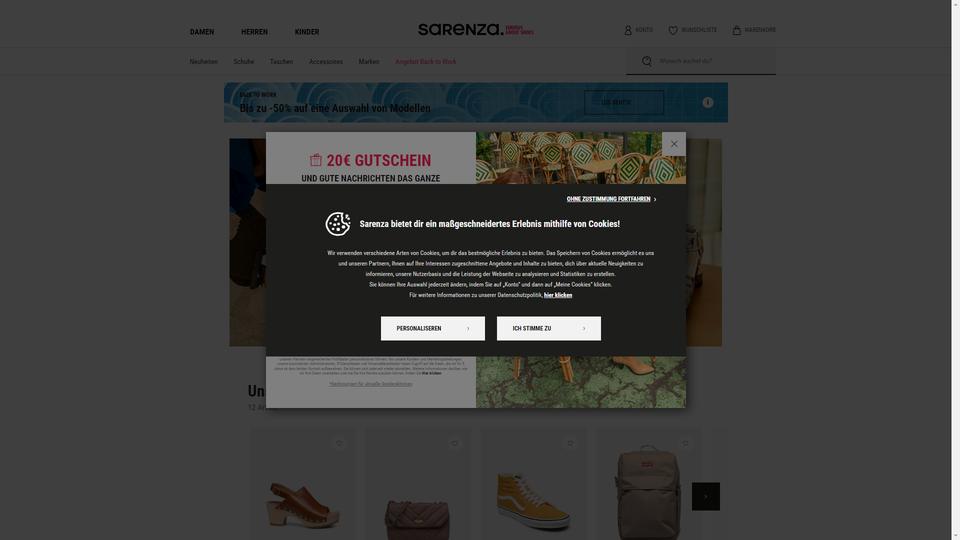960x540 pixels.
Task: Accept cookies with Ich stimme zu
Action: [549, 328]
